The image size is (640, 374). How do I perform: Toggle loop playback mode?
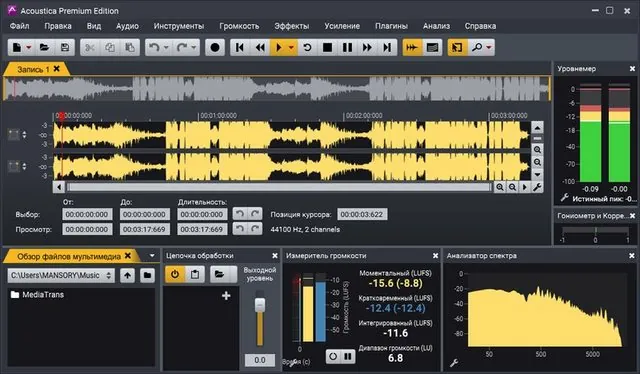pyautogui.click(x=307, y=47)
